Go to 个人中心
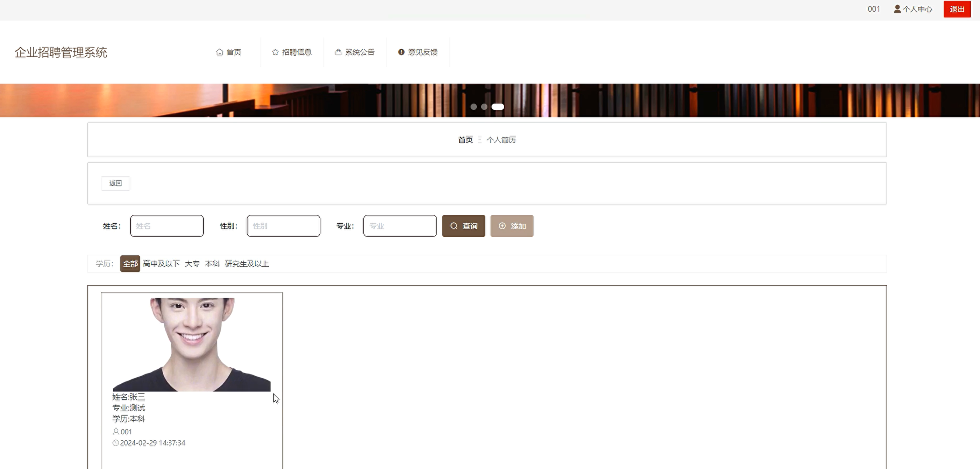The height and width of the screenshot is (469, 980). click(913, 9)
